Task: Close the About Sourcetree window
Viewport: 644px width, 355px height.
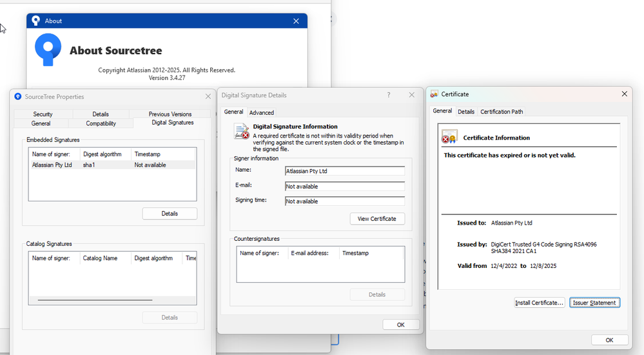Action: point(296,21)
